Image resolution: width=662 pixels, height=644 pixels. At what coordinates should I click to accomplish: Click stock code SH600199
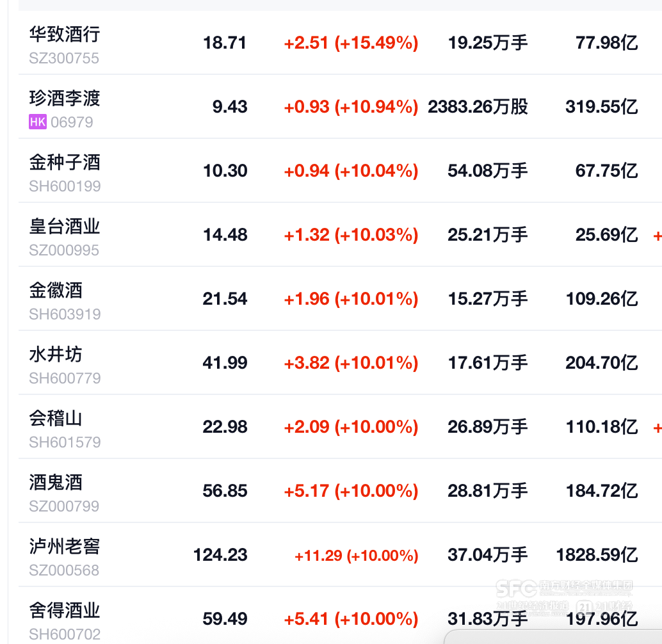point(65,186)
